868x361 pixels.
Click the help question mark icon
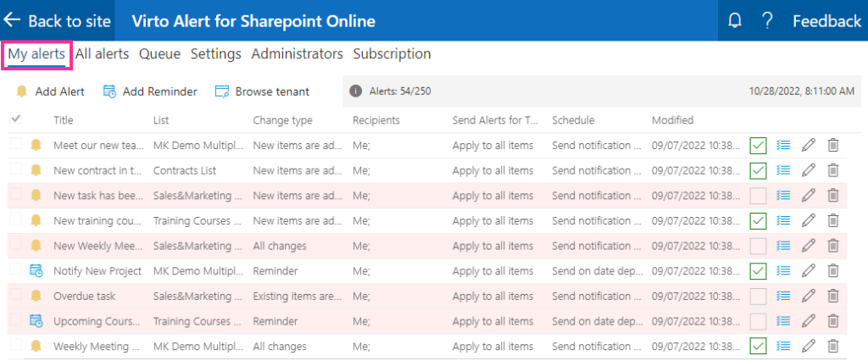point(766,21)
